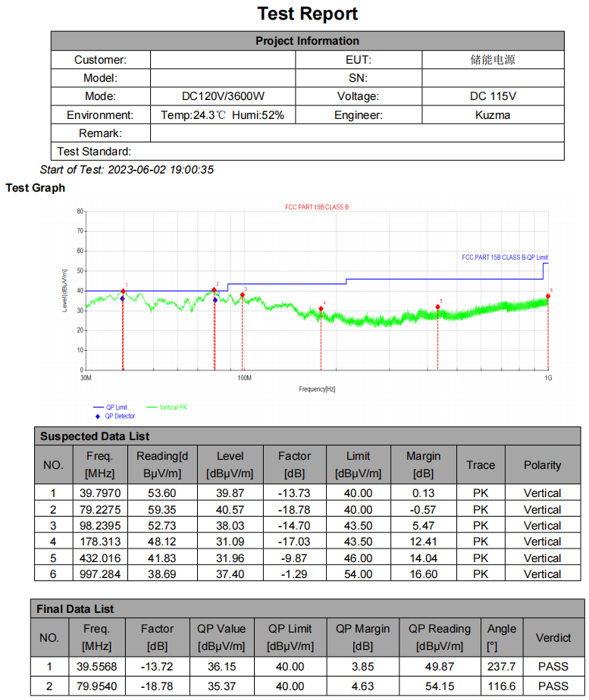The image size is (589, 700).
Task: Click the Final Data List header
Action: point(77,608)
